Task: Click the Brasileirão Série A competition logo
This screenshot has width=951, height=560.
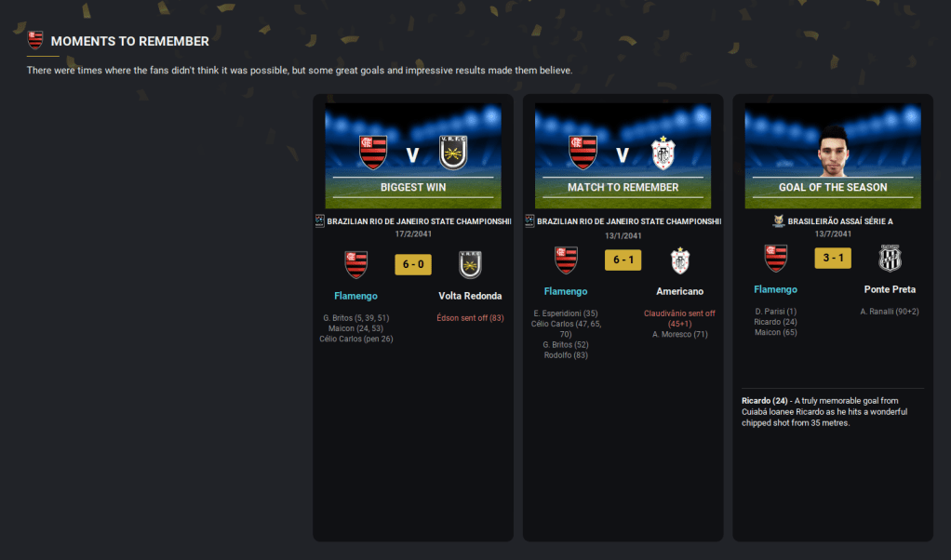Action: pyautogui.click(x=779, y=221)
